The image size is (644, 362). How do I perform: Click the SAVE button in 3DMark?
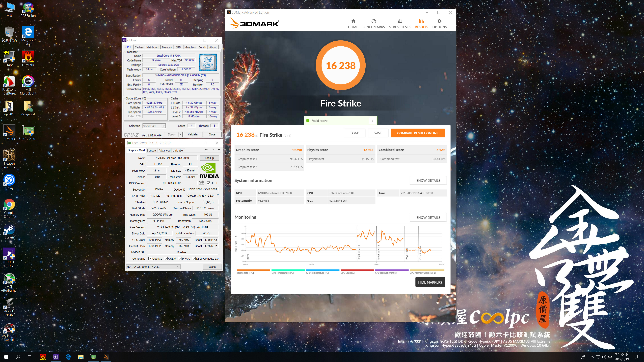point(378,133)
